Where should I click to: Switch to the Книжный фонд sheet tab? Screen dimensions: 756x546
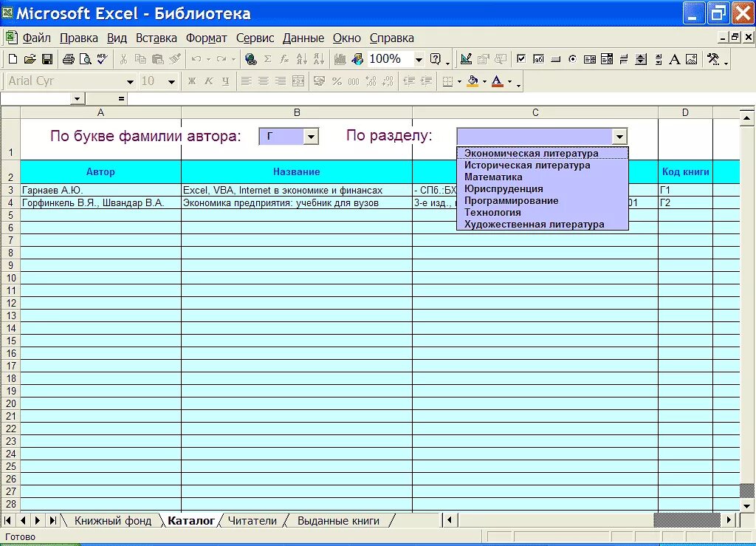tap(113, 521)
